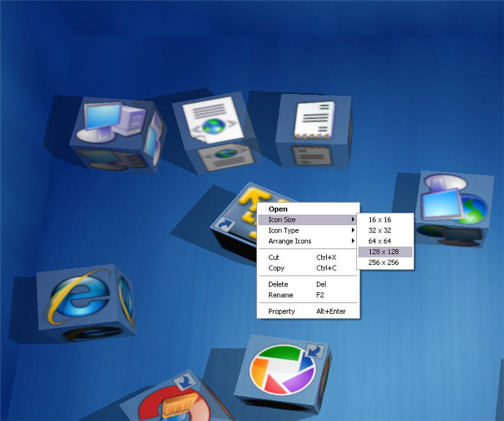Screen dimensions: 504x421
Task: Click Cut in the context menu
Action: pos(274,257)
